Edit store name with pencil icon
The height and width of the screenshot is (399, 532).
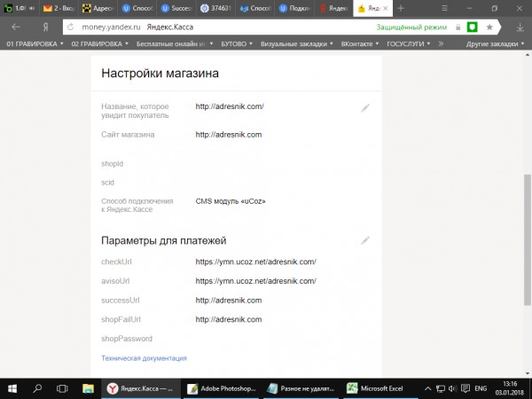(x=365, y=108)
